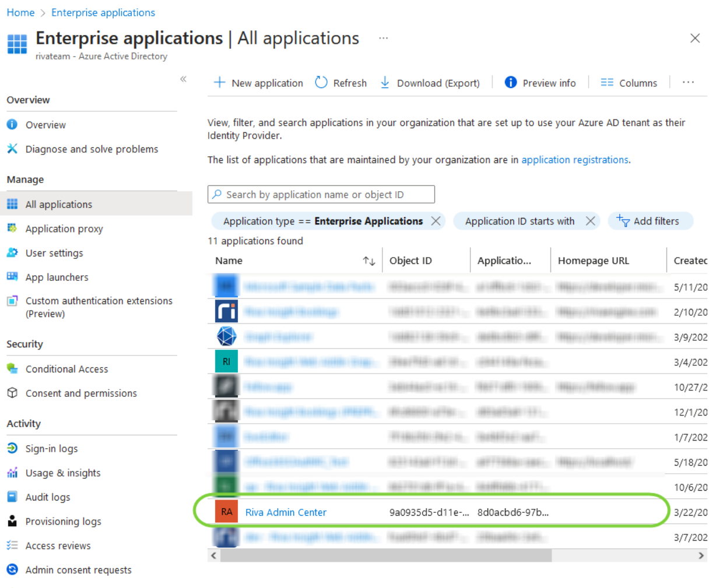
Task: Click the Homepage URL column header
Action: [594, 260]
